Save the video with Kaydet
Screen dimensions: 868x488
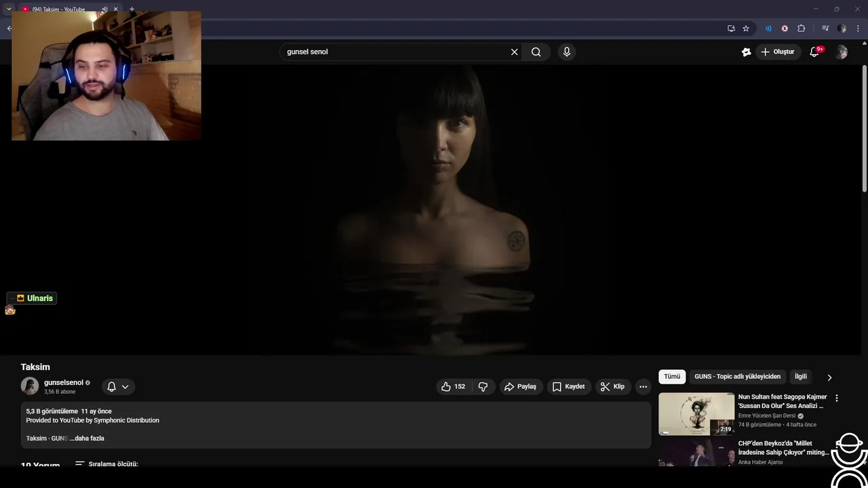pos(568,386)
